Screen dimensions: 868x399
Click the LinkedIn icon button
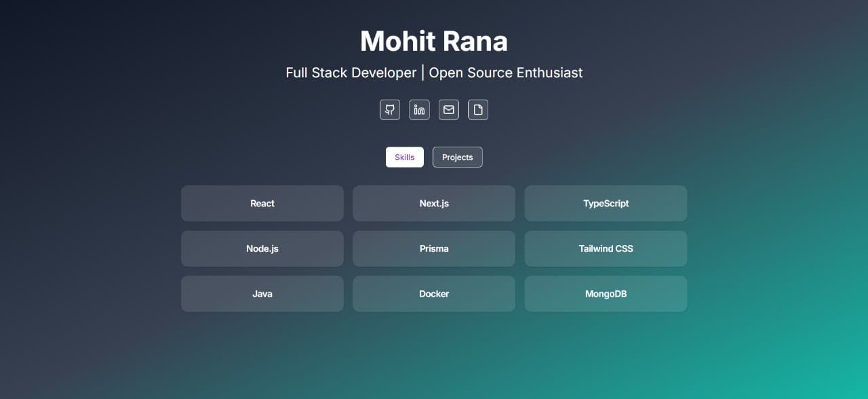419,110
